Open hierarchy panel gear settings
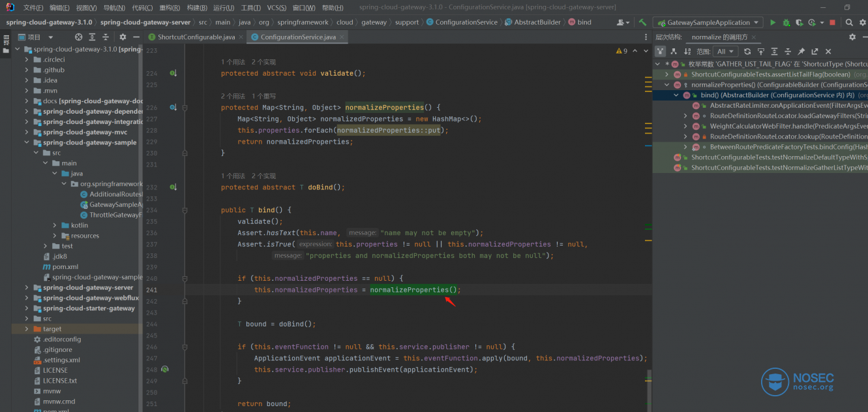The image size is (868, 412). 852,37
